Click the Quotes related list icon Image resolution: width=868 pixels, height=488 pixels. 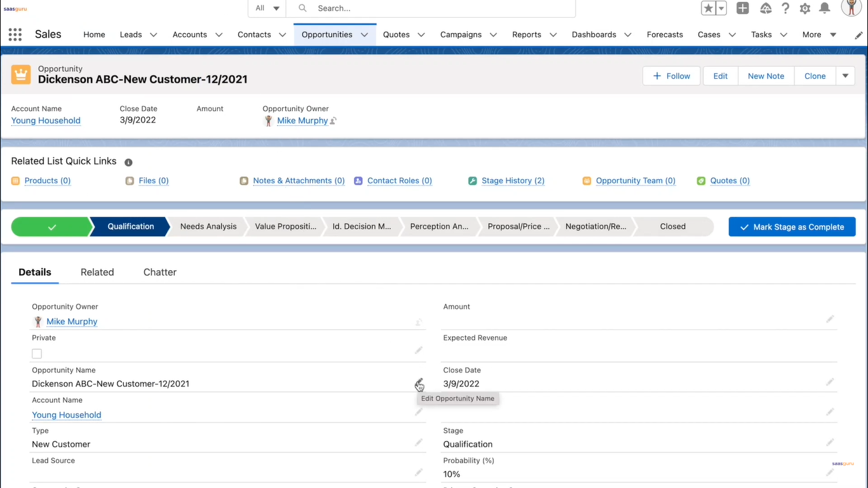(x=702, y=181)
